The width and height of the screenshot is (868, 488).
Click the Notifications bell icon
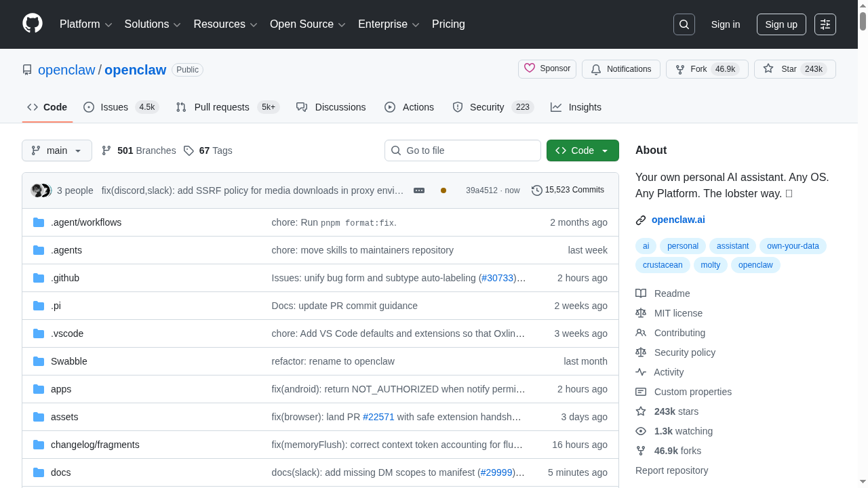click(596, 69)
